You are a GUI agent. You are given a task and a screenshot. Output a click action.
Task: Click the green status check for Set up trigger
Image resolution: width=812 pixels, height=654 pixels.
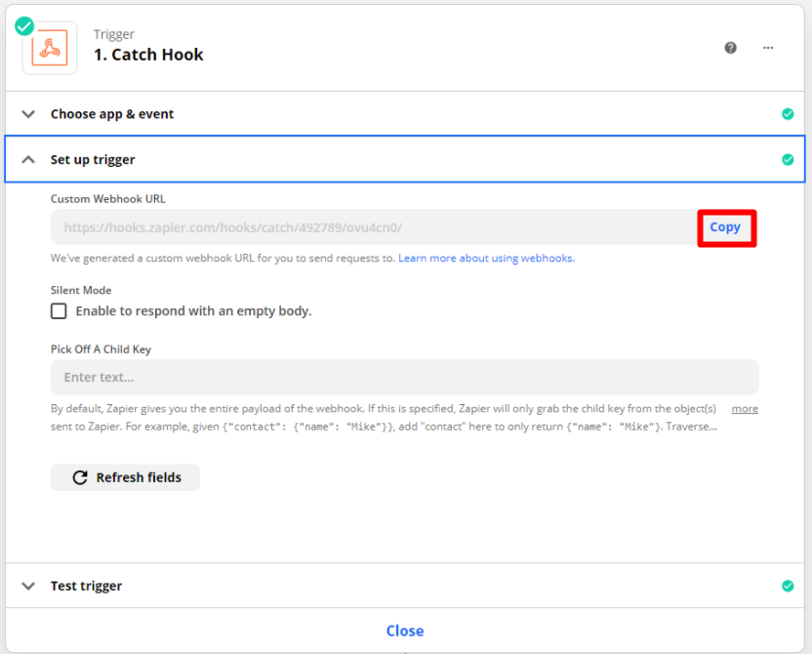(x=788, y=160)
